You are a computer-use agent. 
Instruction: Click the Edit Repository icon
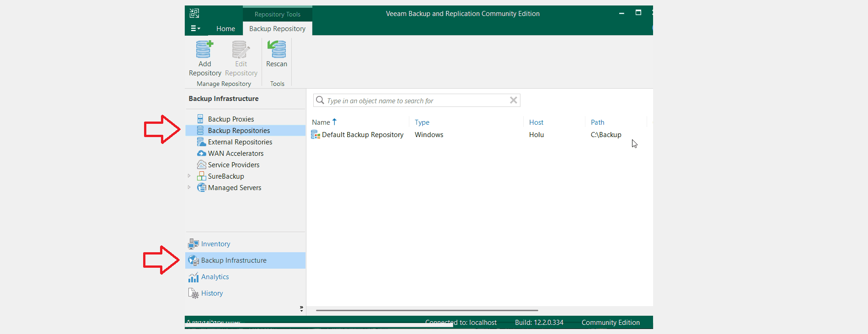(x=241, y=49)
